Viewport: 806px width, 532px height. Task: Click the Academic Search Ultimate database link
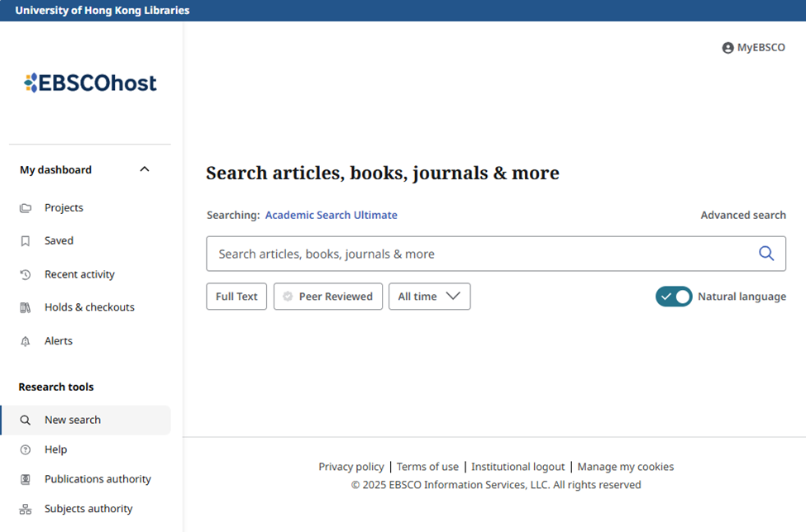click(331, 215)
